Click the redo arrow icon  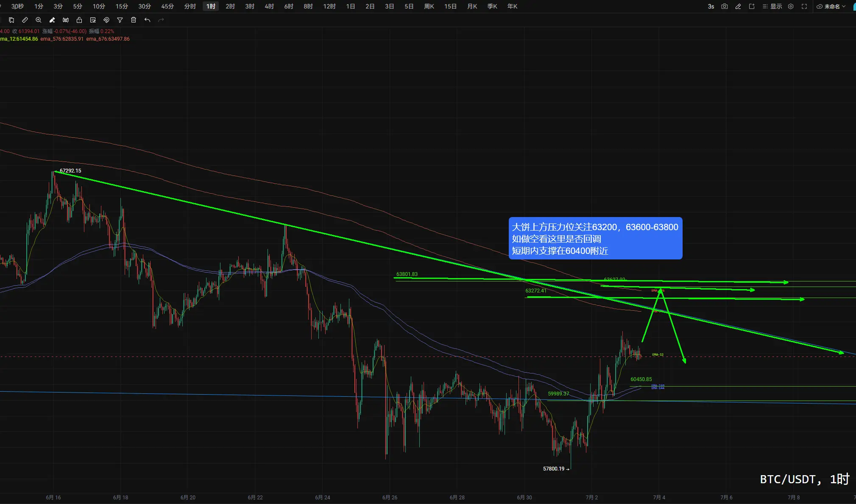(161, 20)
